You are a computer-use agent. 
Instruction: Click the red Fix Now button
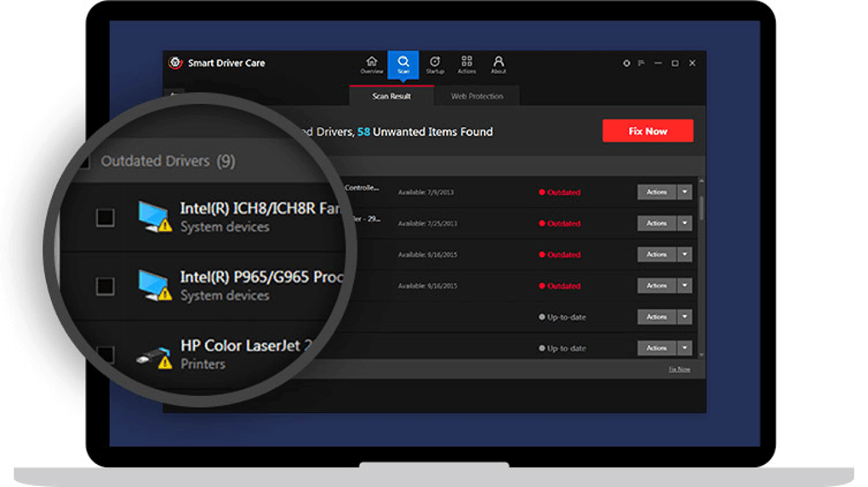coord(648,131)
